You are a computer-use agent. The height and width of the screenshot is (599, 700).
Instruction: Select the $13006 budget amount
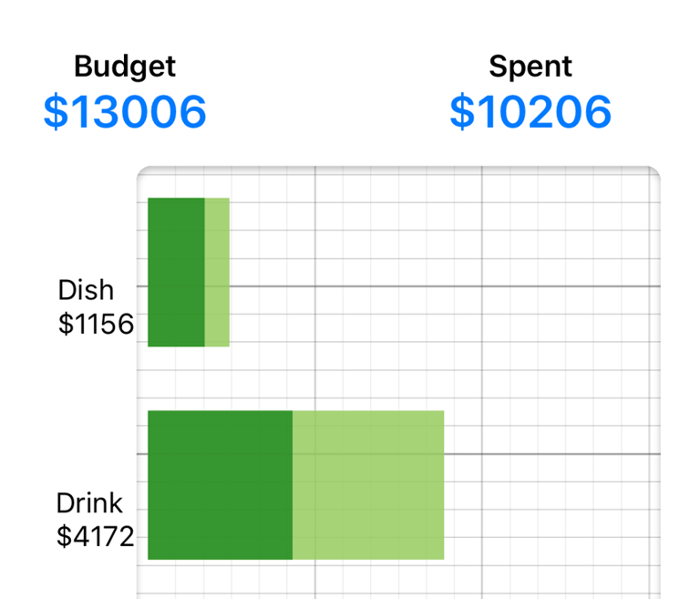(x=125, y=111)
